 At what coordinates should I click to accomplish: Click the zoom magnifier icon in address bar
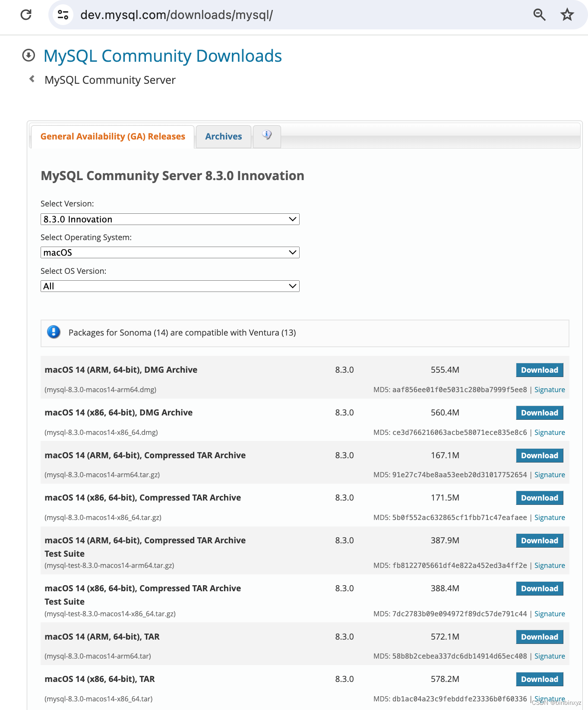coord(539,15)
